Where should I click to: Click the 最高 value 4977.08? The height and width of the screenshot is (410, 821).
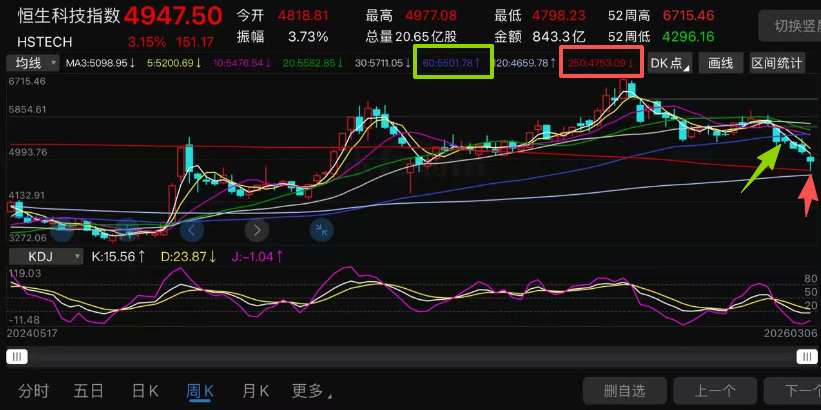(x=430, y=16)
